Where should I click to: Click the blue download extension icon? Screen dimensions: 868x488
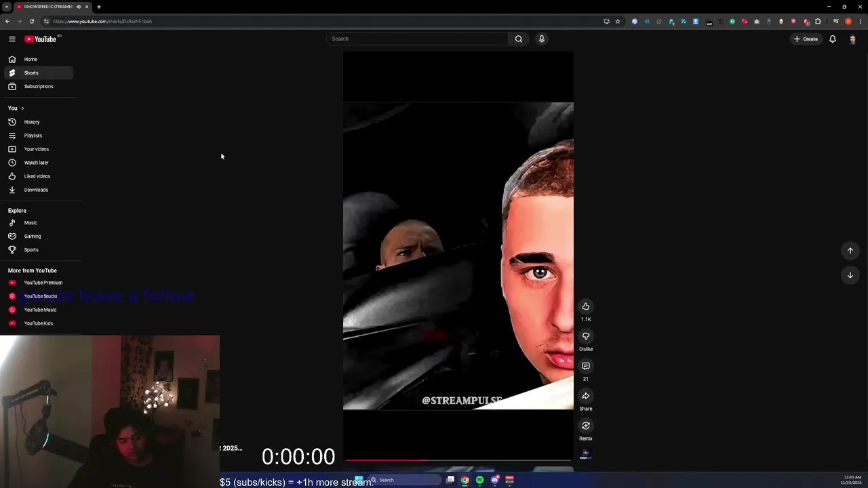pyautogui.click(x=696, y=21)
